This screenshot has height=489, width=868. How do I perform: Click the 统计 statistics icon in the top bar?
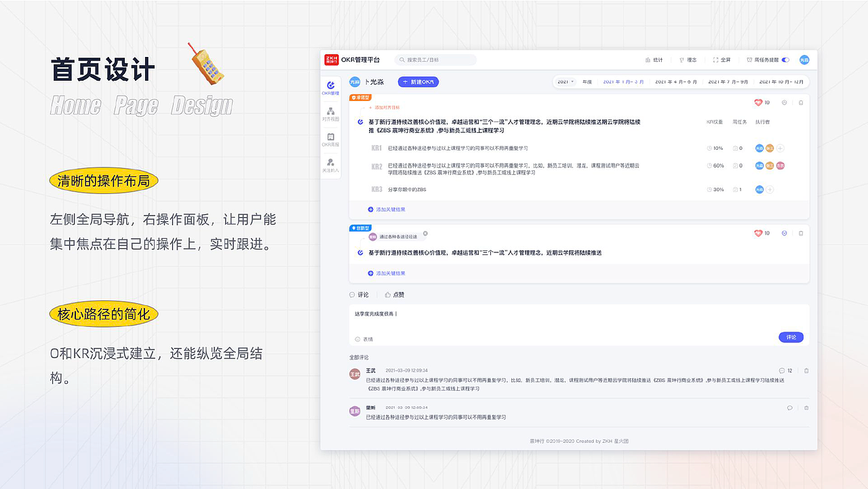[653, 60]
